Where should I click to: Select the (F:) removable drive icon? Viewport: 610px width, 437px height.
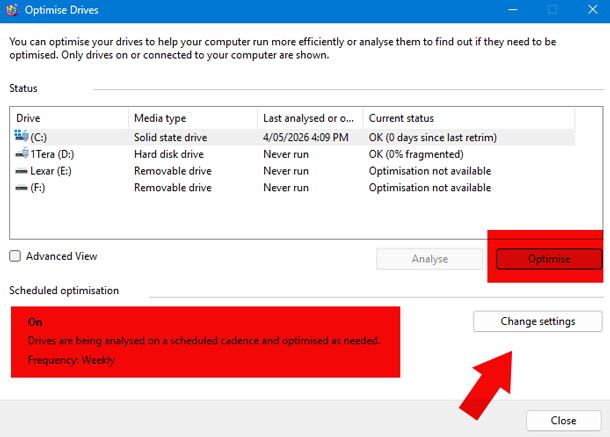[x=21, y=188]
